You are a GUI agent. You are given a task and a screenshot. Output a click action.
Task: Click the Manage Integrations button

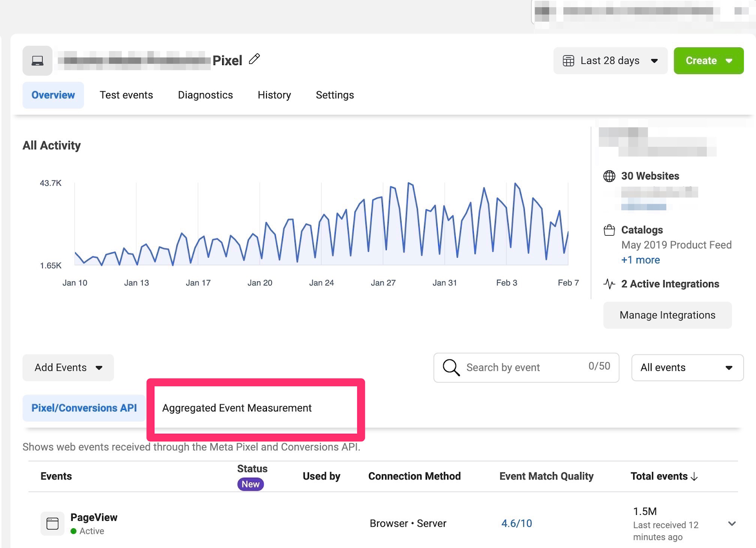pos(667,315)
